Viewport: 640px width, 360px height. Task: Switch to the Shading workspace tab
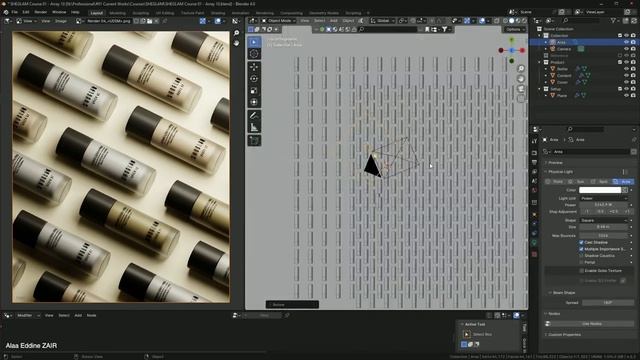218,13
